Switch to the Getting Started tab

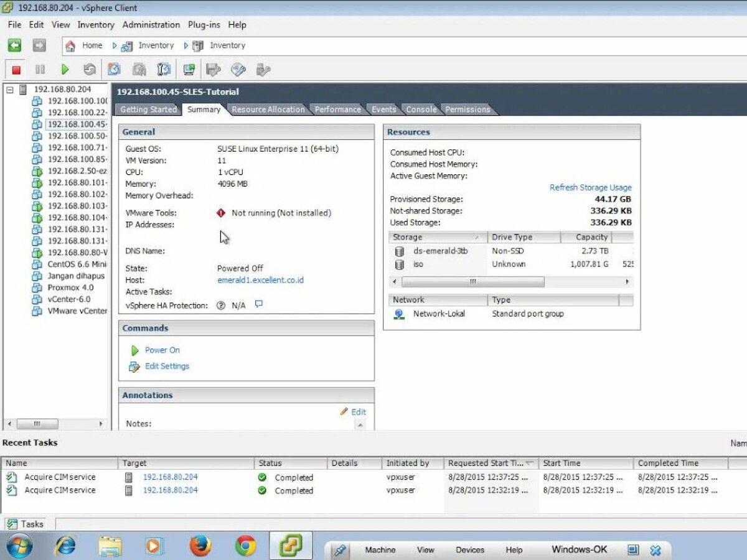(148, 110)
